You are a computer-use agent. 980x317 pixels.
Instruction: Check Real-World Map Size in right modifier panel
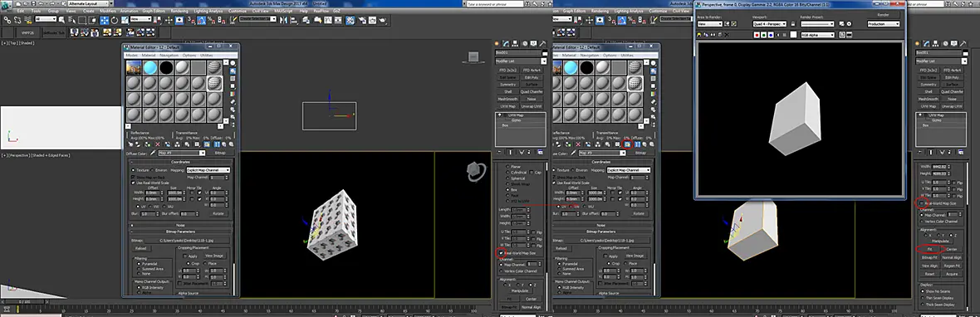pyautogui.click(x=921, y=203)
